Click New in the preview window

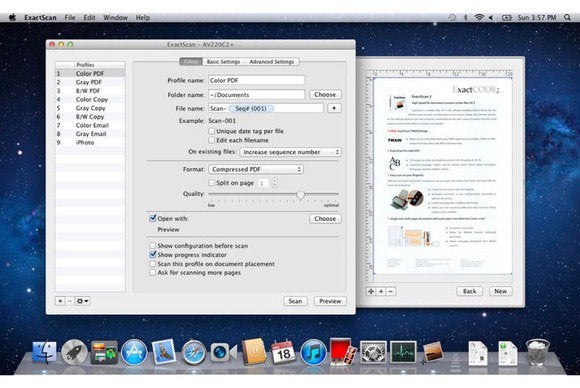[500, 291]
